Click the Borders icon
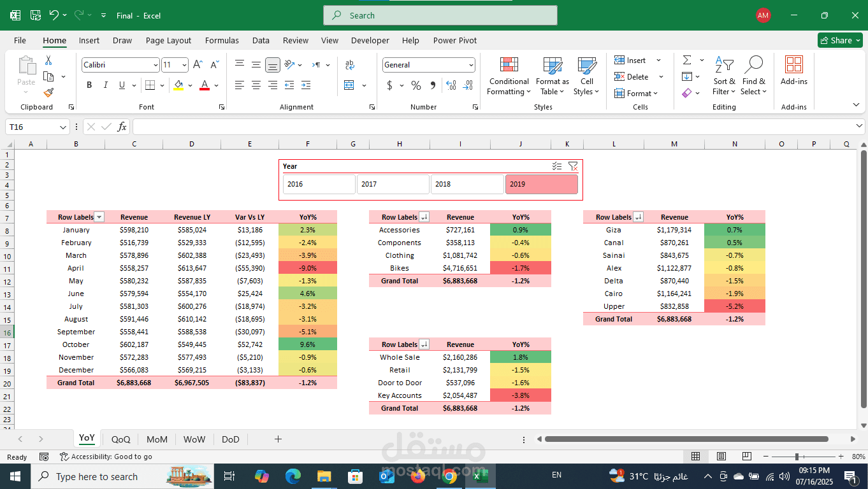The width and height of the screenshot is (868, 489). coord(150,85)
